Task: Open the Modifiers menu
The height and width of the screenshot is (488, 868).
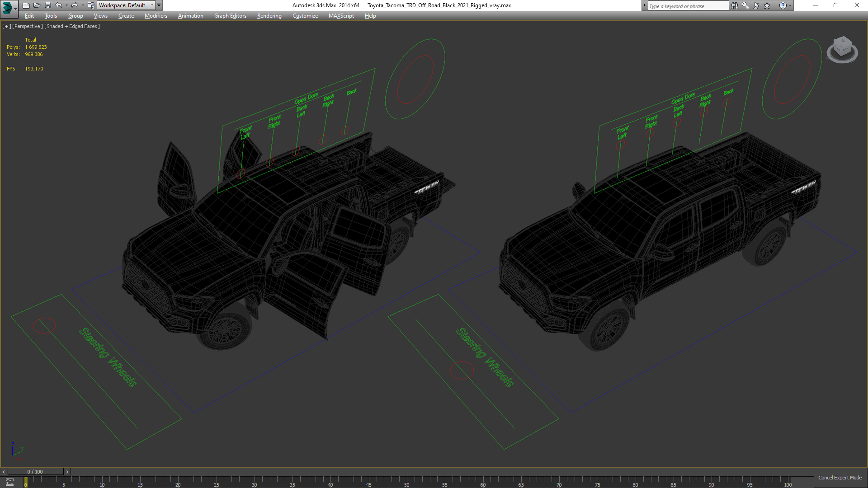Action: tap(156, 16)
